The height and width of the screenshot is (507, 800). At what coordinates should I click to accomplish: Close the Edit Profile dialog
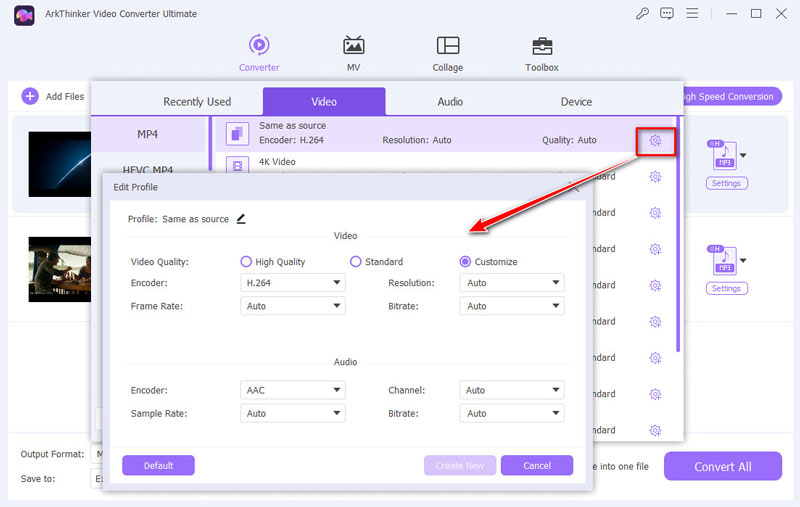[574, 187]
